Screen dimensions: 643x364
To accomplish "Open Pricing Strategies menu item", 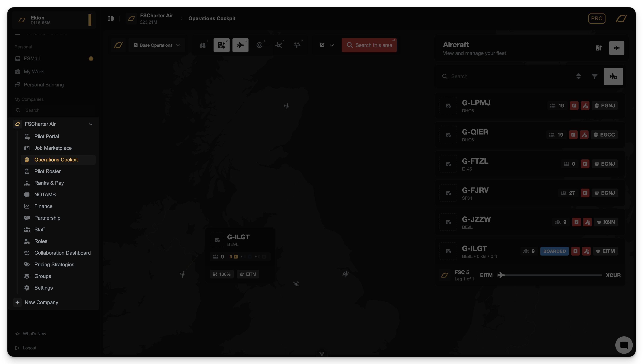I will click(x=54, y=264).
